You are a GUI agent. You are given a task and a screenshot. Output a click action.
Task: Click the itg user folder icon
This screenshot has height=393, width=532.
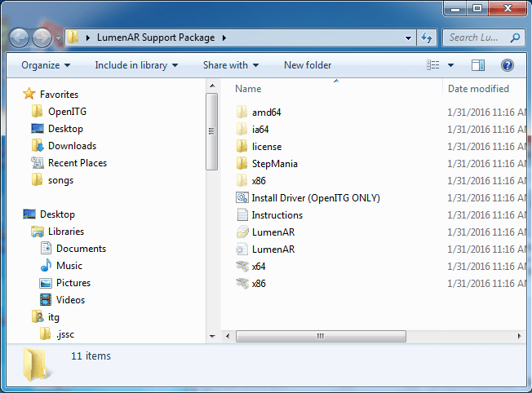38,316
